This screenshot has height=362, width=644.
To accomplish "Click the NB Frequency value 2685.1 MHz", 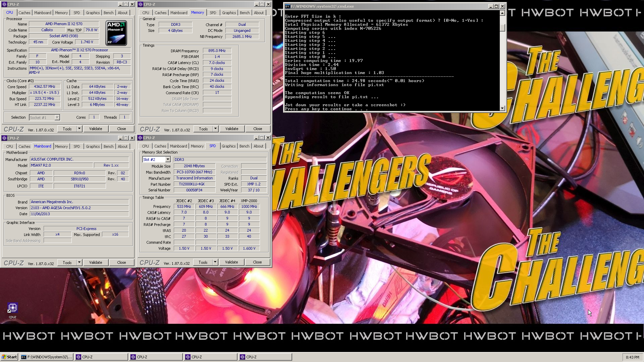I will coord(242,37).
